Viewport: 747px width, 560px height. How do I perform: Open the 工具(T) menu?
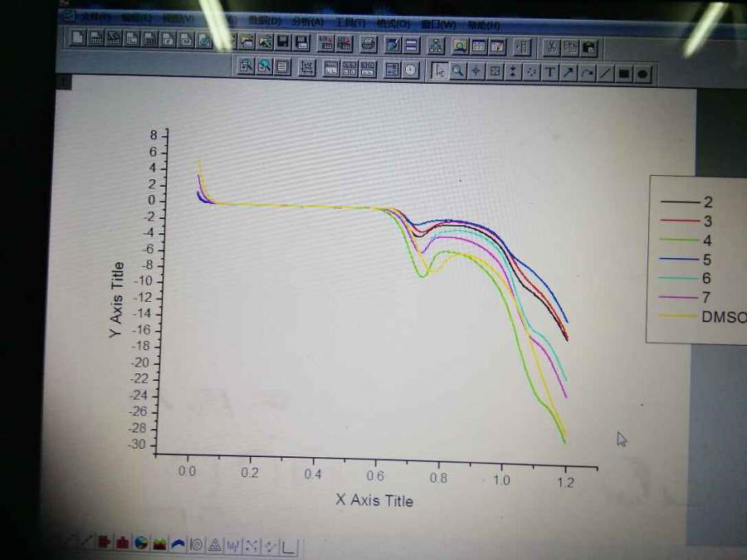click(x=350, y=23)
